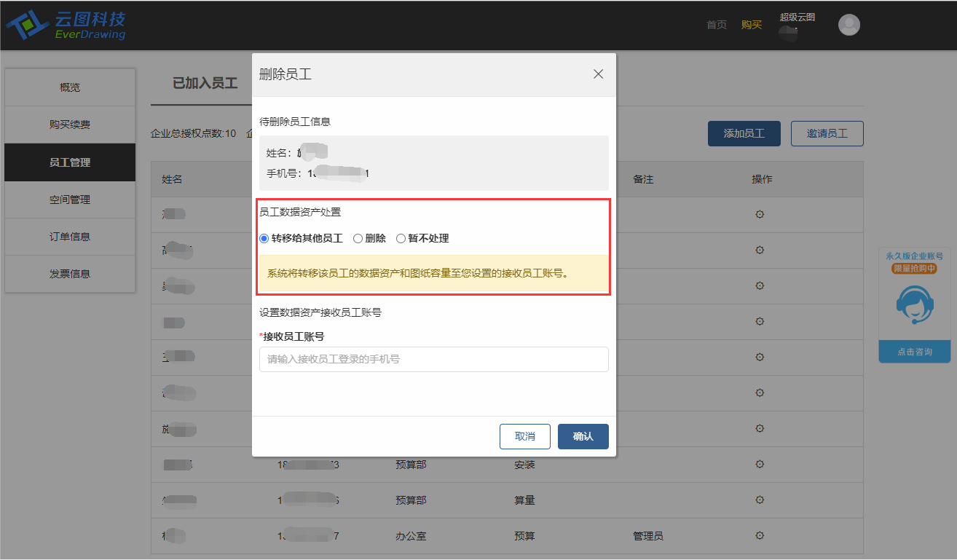
Task: Open 空间管理 in the sidebar
Action: click(70, 200)
